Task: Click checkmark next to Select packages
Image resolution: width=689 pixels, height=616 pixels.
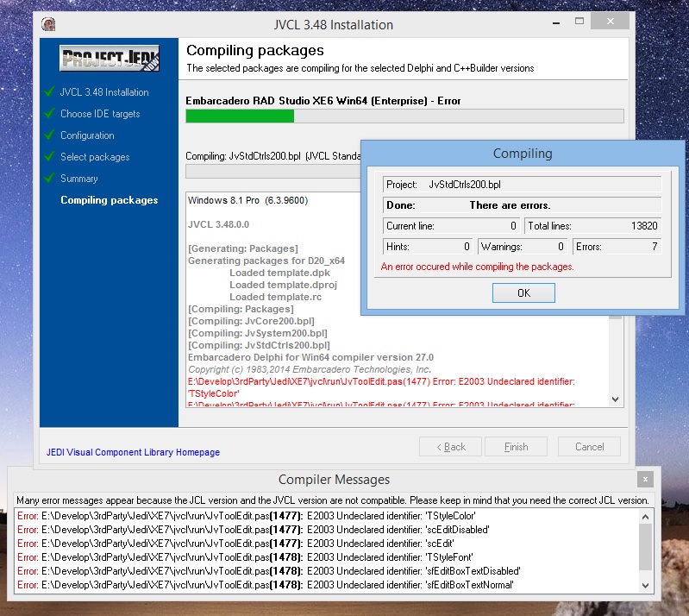Action: pos(50,156)
